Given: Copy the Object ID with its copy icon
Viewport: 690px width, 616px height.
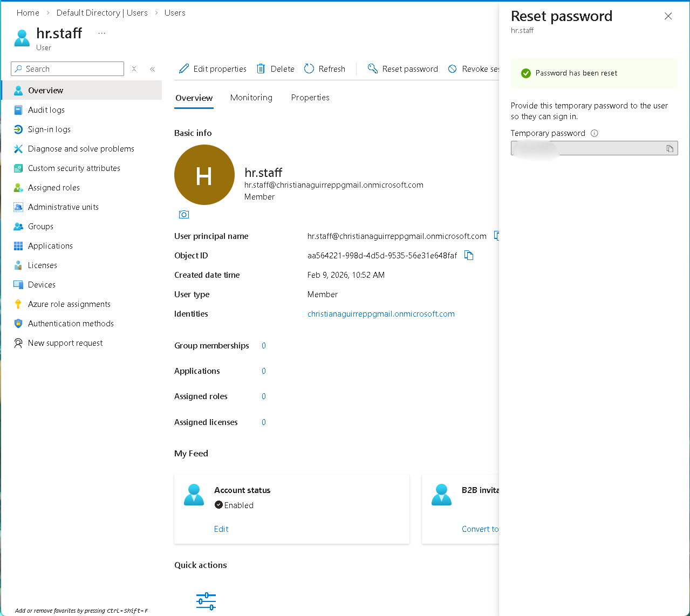Looking at the screenshot, I should (469, 255).
